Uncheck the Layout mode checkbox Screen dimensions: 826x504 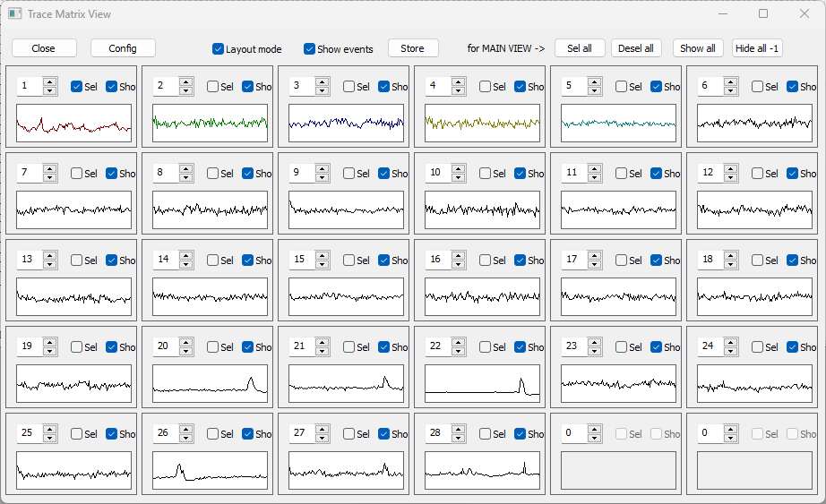[x=218, y=49]
